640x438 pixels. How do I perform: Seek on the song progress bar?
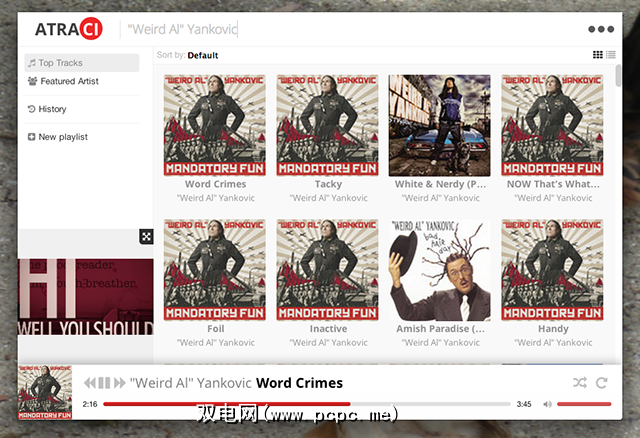pos(307,404)
